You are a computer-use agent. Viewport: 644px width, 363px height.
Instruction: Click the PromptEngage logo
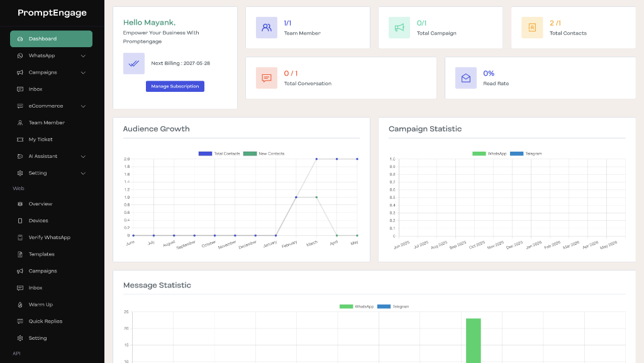[52, 13]
